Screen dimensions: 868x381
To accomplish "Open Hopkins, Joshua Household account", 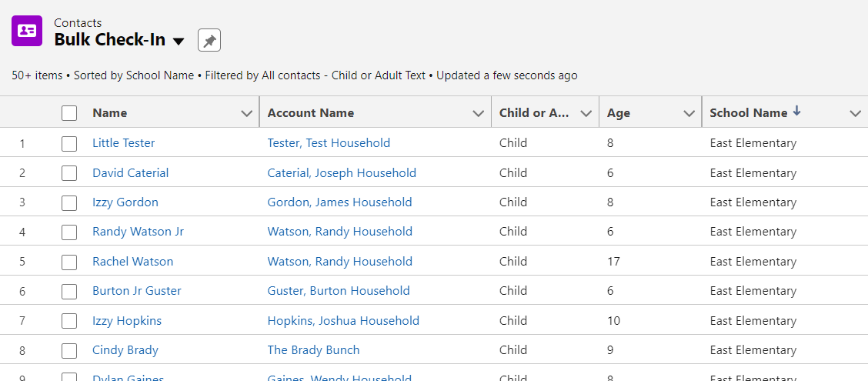I will tap(343, 321).
